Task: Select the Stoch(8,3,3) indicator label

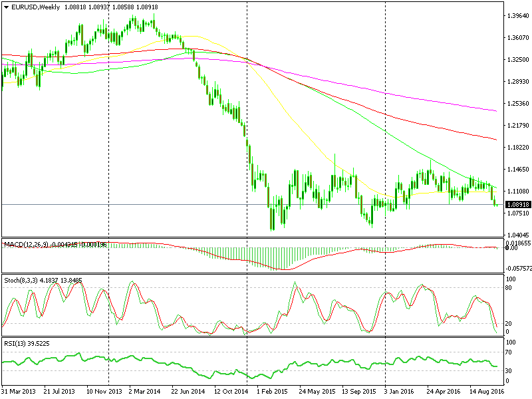Action: pos(21,280)
